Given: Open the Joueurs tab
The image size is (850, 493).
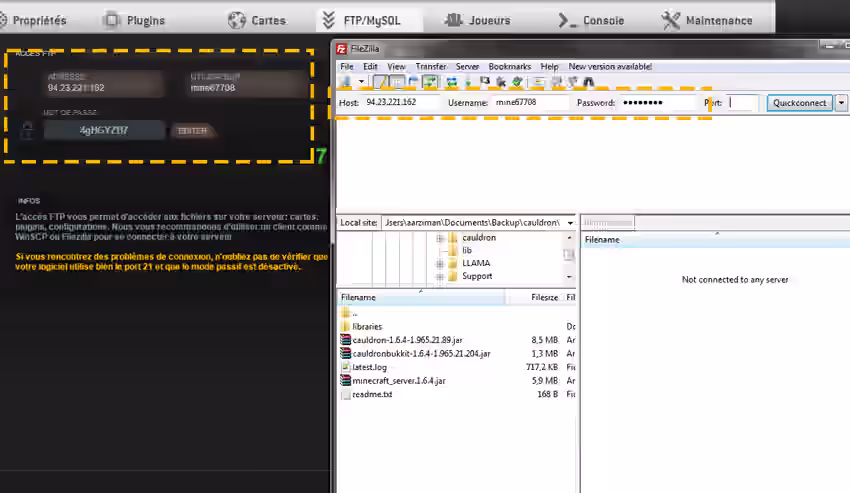Looking at the screenshot, I should pyautogui.click(x=478, y=21).
